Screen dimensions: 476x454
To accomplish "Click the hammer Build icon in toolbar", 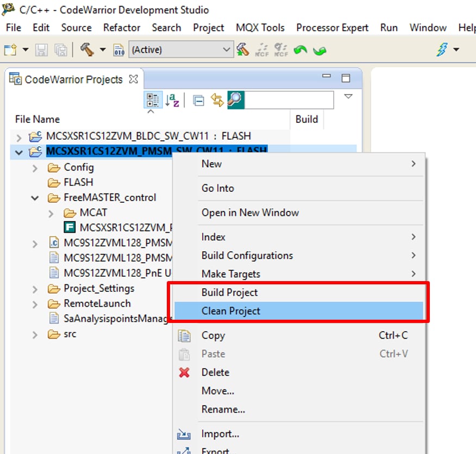I will tap(87, 49).
